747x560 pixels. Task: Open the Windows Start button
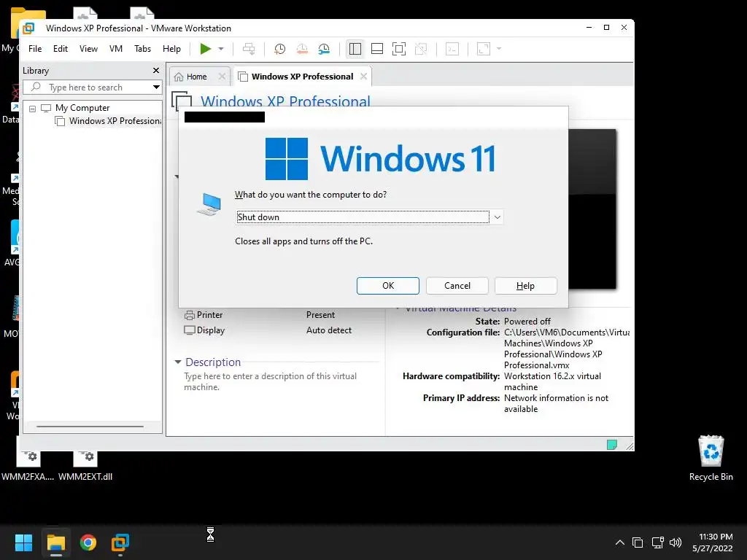[23, 542]
